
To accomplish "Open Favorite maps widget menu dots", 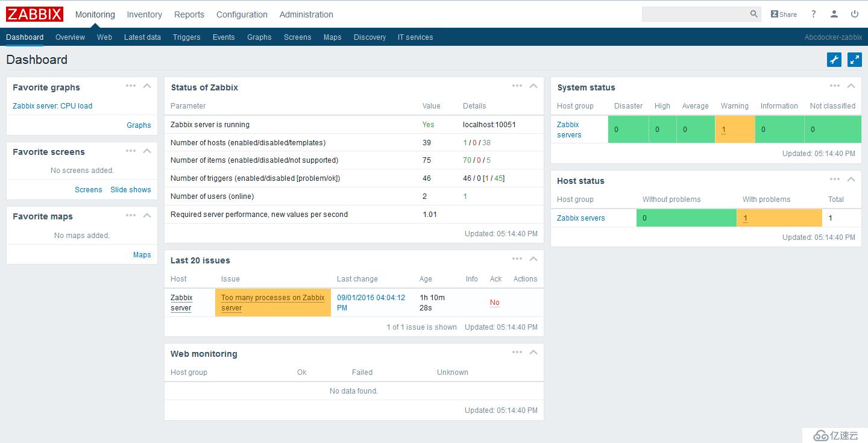I will click(131, 215).
